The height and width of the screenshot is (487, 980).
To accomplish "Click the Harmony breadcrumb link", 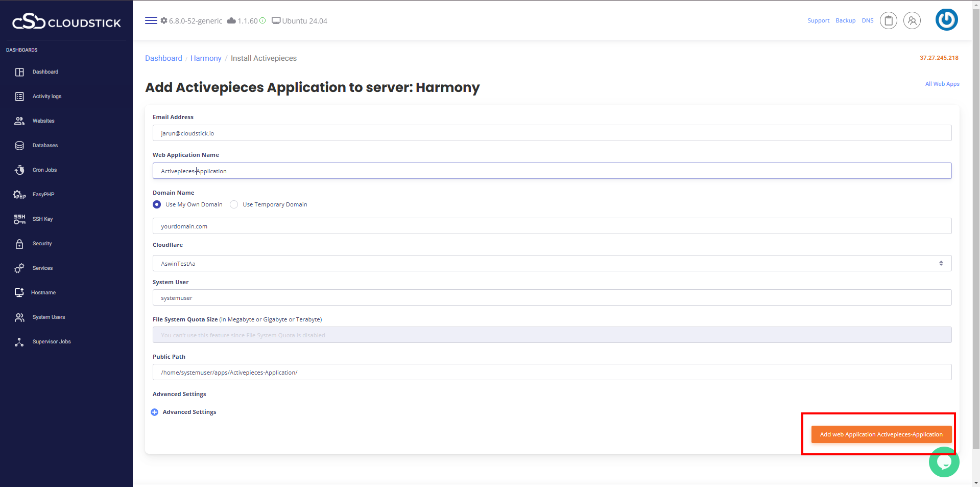I will coord(206,58).
